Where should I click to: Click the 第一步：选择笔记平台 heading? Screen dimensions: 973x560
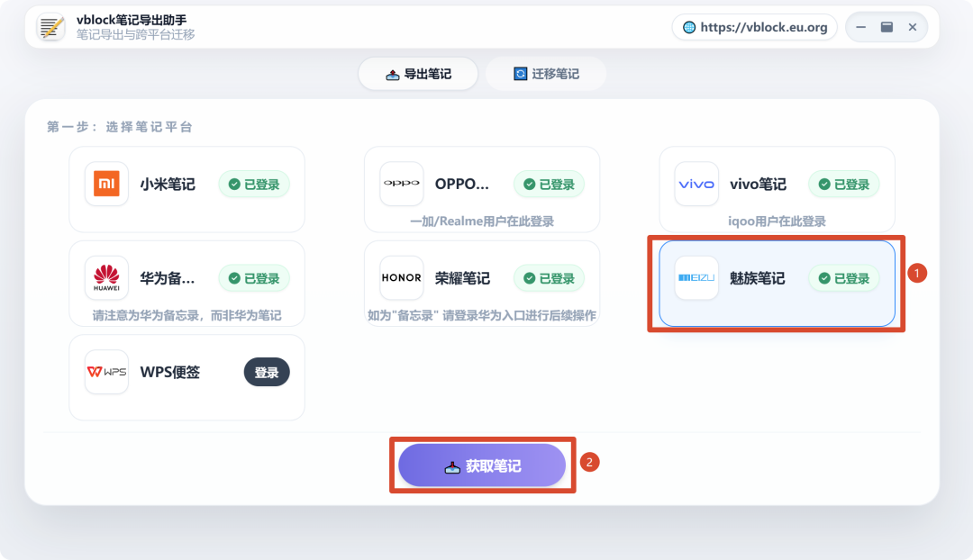click(120, 127)
